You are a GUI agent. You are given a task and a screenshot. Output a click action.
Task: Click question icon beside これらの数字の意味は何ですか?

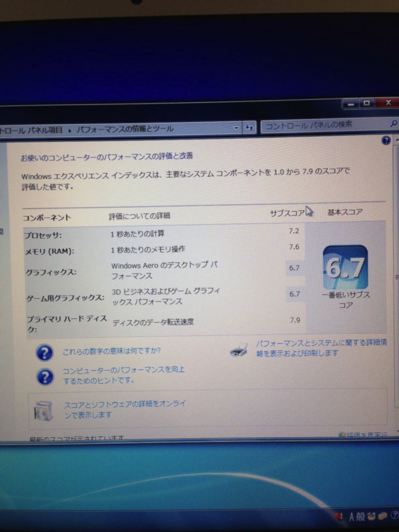pos(44,353)
